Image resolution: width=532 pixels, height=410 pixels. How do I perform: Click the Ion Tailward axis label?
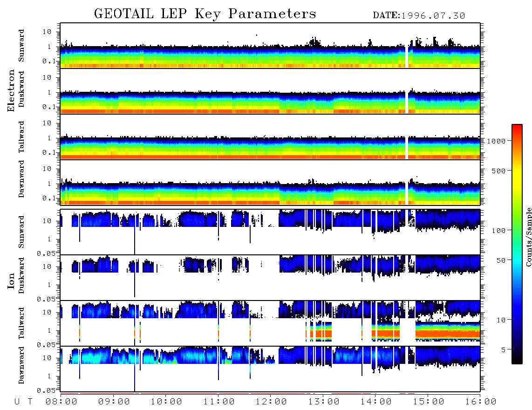click(x=21, y=323)
